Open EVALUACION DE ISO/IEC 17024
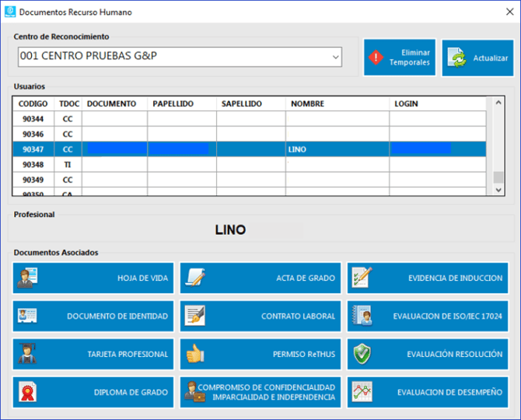Viewport: 521px width, 420px height. (428, 316)
